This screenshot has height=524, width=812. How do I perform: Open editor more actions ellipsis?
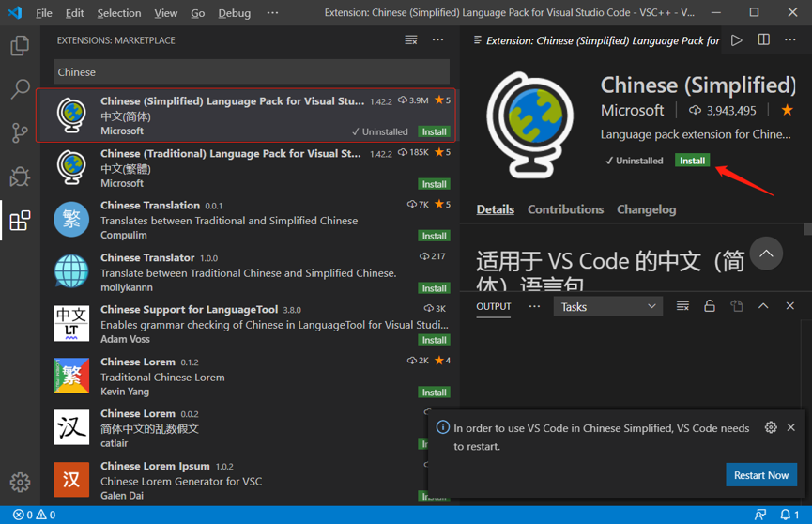pos(790,40)
